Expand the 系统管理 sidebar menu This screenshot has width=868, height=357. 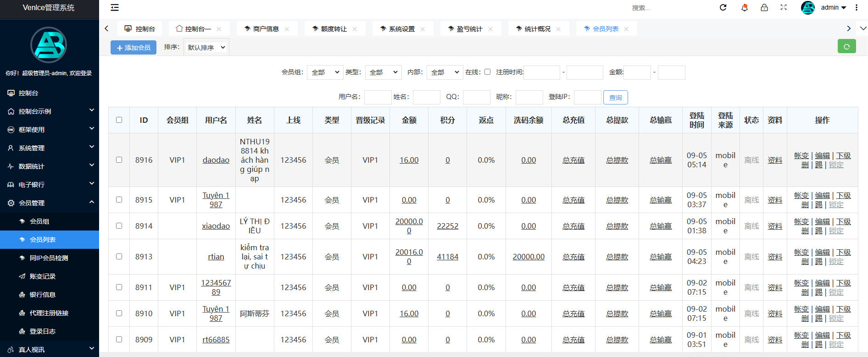(x=50, y=148)
